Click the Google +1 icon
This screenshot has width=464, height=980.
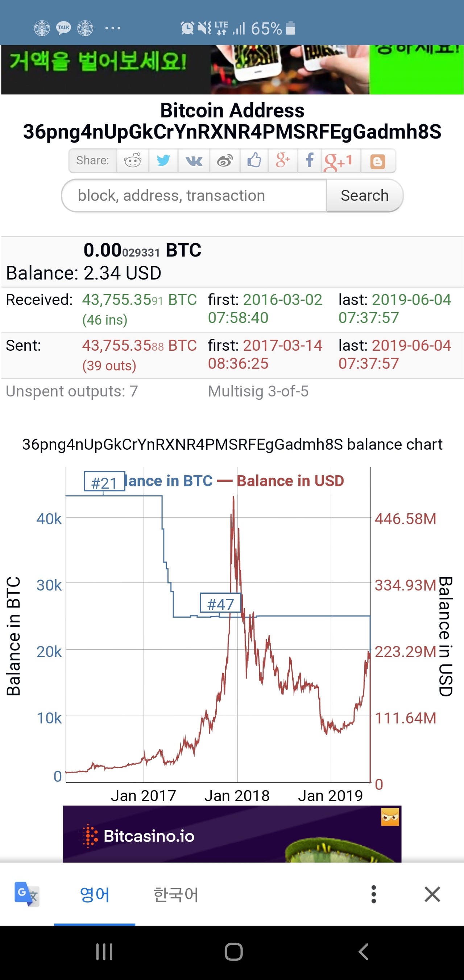338,161
